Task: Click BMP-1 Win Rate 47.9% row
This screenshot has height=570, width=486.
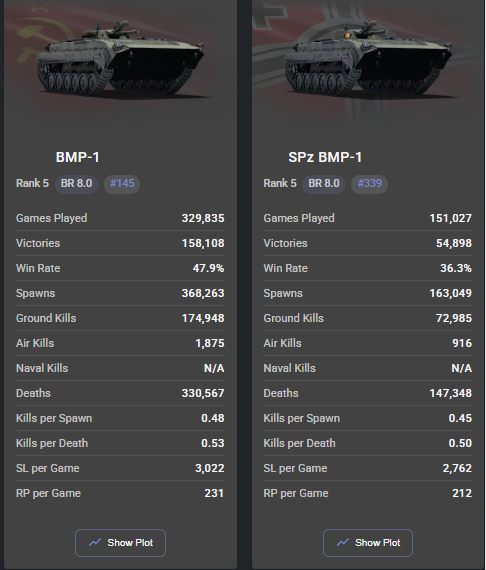Action: 120,268
